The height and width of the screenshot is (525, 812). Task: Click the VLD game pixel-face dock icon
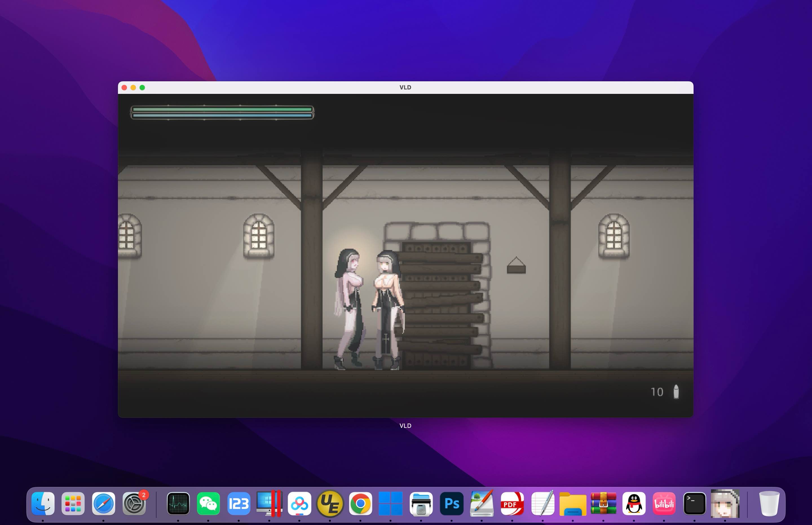725,504
